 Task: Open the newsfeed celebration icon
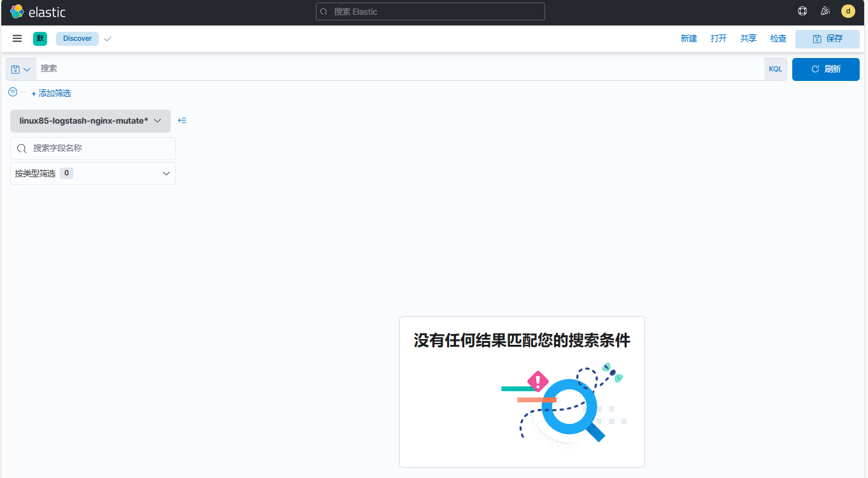825,11
